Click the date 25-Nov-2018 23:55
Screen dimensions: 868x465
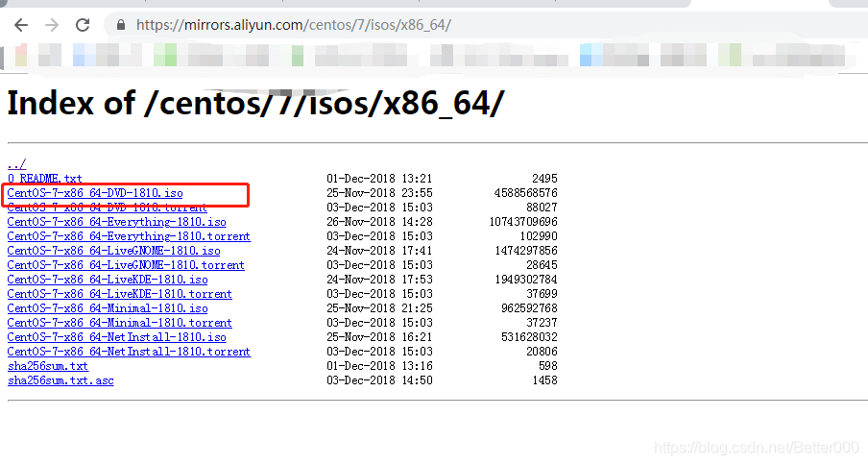(379, 193)
